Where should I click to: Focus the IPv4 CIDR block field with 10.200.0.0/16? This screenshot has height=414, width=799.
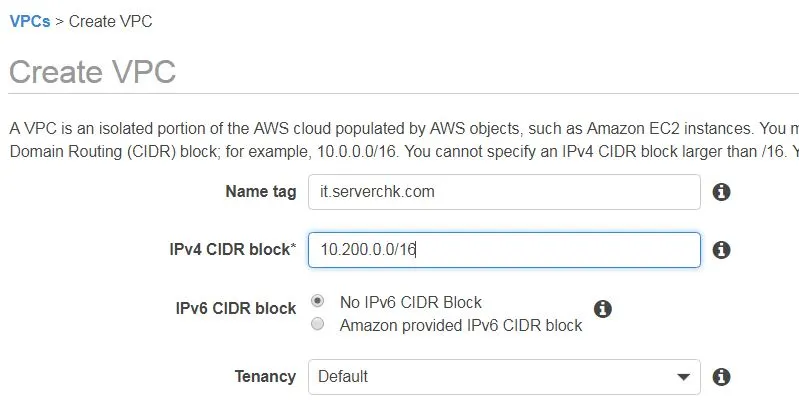[504, 250]
